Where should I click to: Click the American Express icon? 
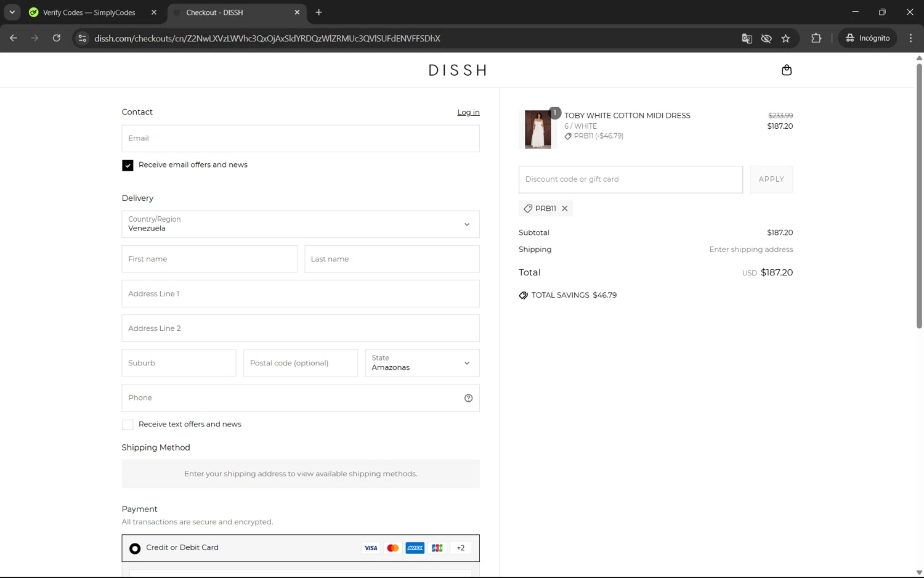415,548
